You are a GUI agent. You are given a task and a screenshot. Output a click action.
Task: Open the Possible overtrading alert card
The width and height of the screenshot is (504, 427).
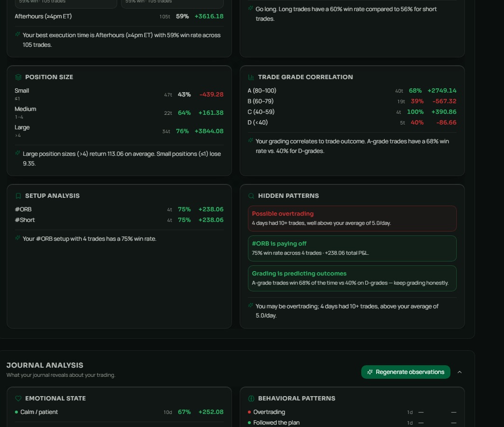[x=352, y=218]
